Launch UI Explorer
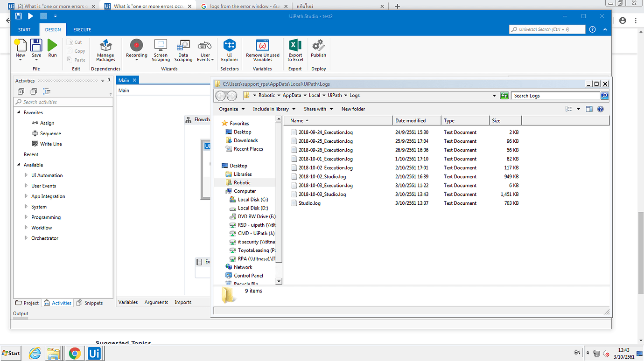644x361 pixels. coord(230,50)
